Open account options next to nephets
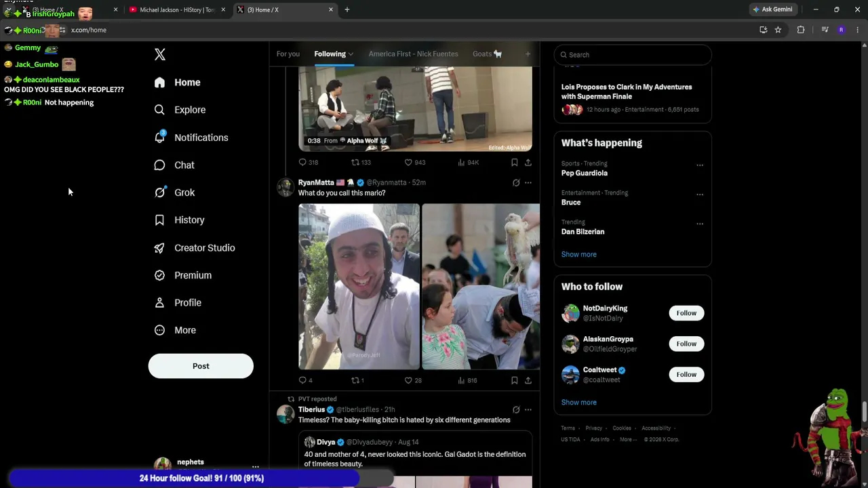868x488 pixels. pyautogui.click(x=255, y=467)
